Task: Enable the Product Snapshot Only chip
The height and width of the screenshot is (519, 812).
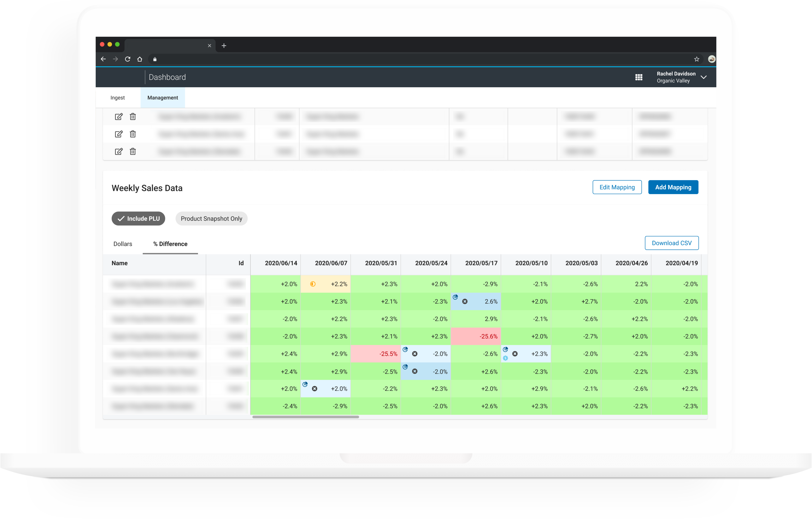Action: (x=212, y=219)
